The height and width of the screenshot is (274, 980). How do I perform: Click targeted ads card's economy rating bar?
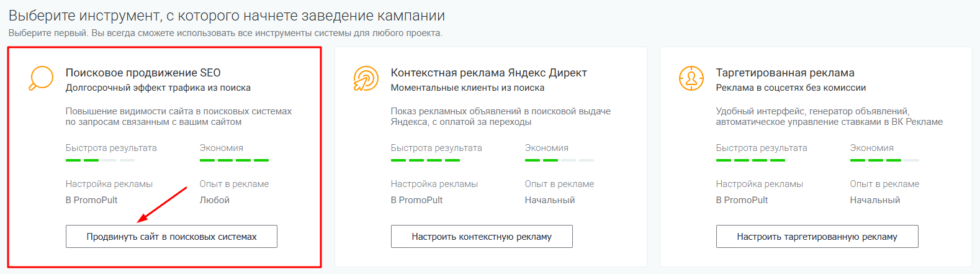pyautogui.click(x=884, y=160)
